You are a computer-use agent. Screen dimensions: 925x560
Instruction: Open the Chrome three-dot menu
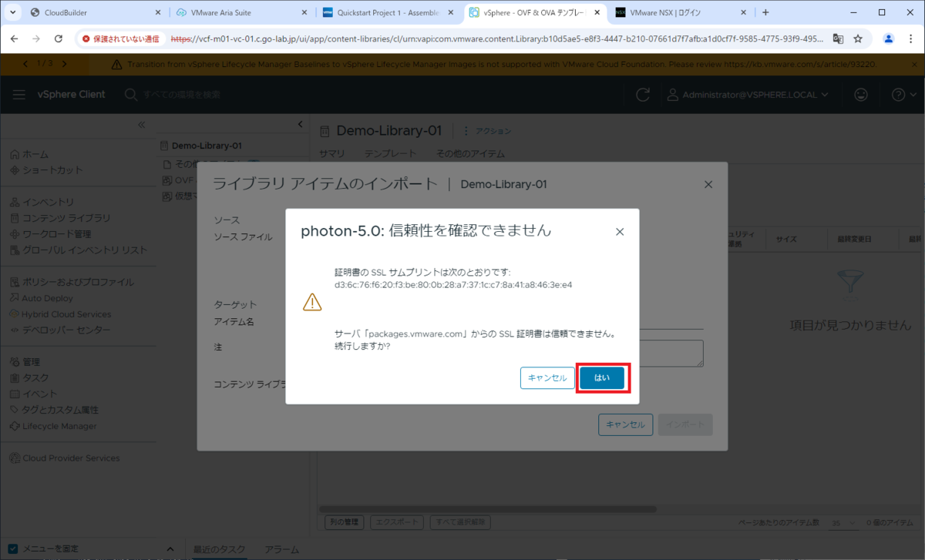click(910, 39)
